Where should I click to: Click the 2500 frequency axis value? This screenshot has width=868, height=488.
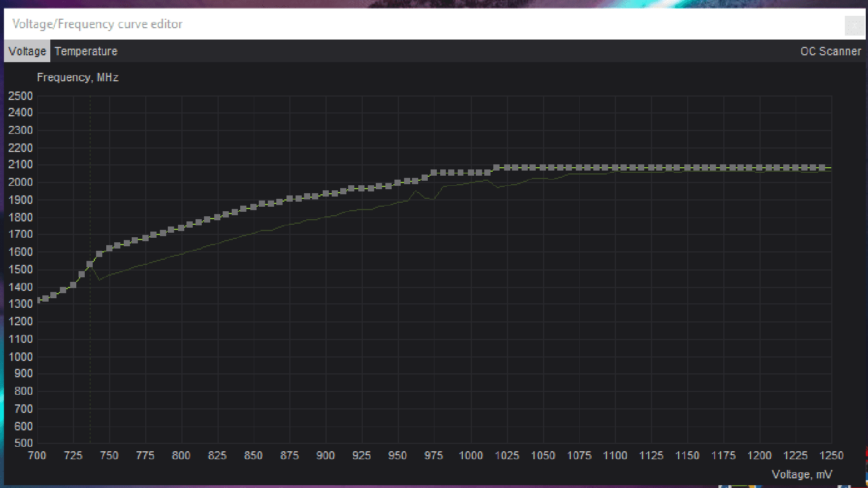[20, 95]
